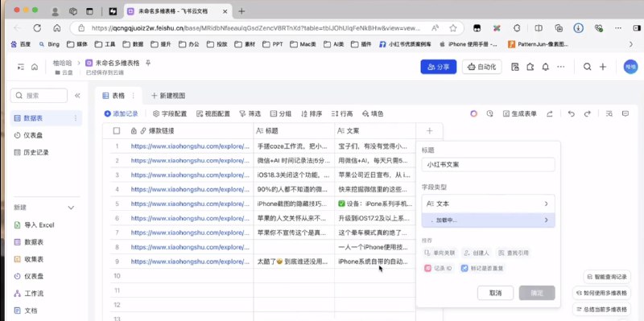Click 行高 in the toolbar

(x=342, y=113)
